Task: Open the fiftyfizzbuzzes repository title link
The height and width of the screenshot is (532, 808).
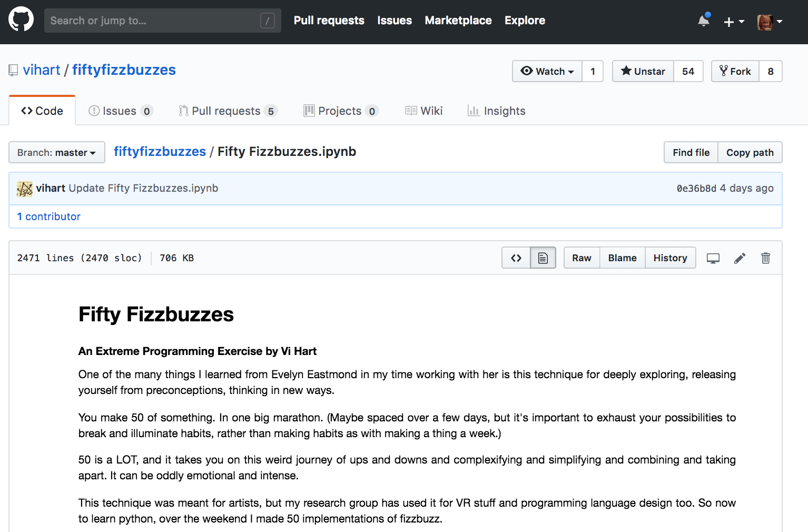Action: pos(124,70)
